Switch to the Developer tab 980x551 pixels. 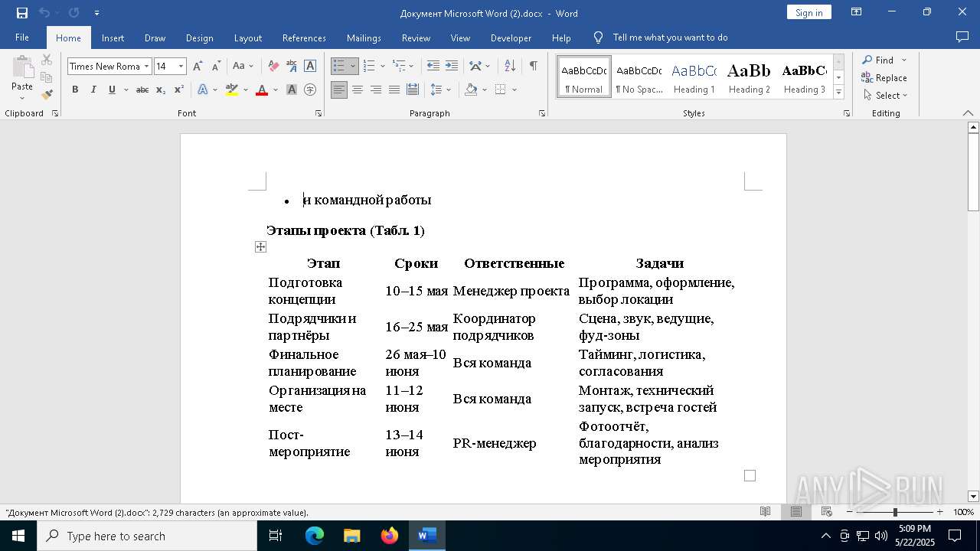tap(511, 37)
